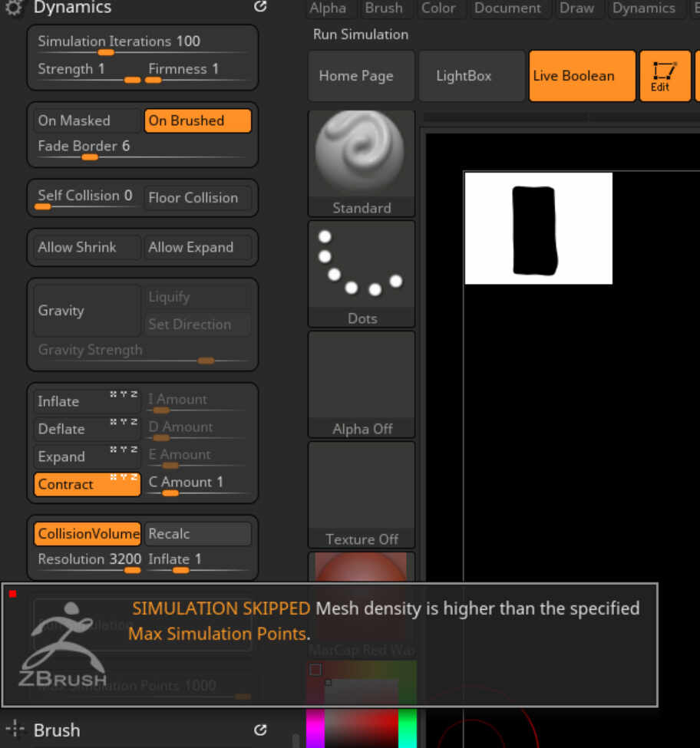Enable the Inflate option

click(x=87, y=401)
